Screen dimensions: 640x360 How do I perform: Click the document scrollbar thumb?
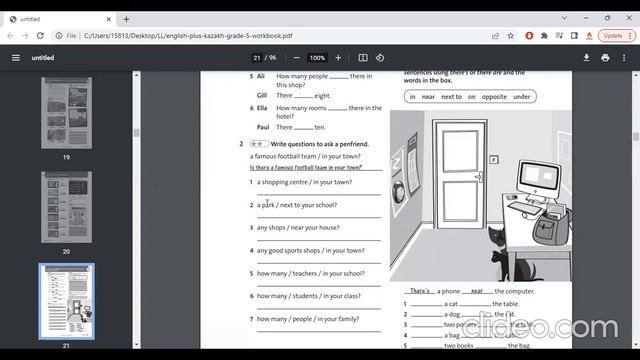coord(636,136)
